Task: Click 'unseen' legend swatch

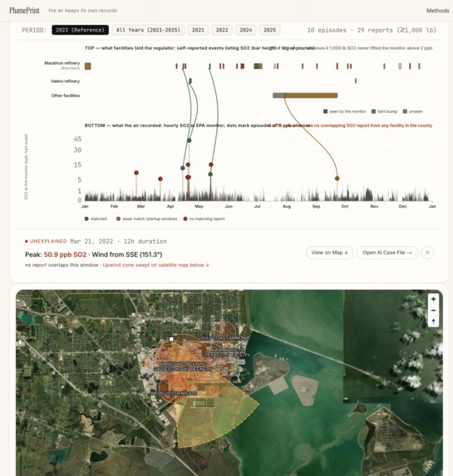Action: tap(405, 111)
